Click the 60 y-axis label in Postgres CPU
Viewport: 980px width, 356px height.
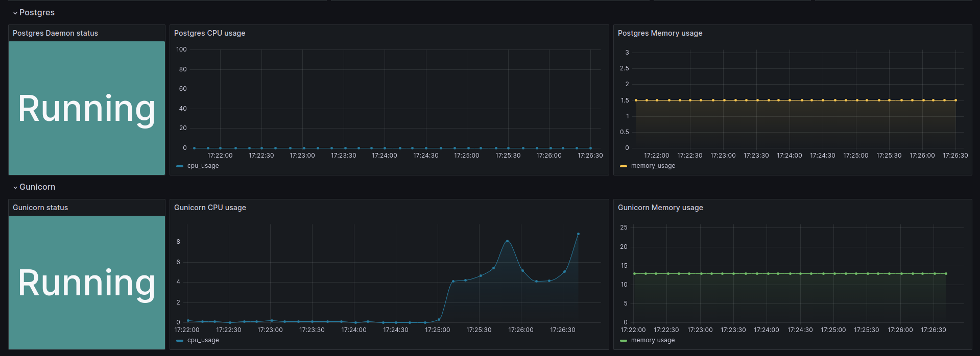(183, 89)
